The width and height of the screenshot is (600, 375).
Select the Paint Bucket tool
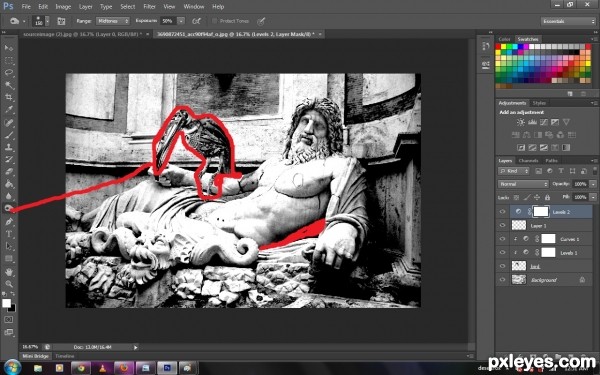(8, 184)
